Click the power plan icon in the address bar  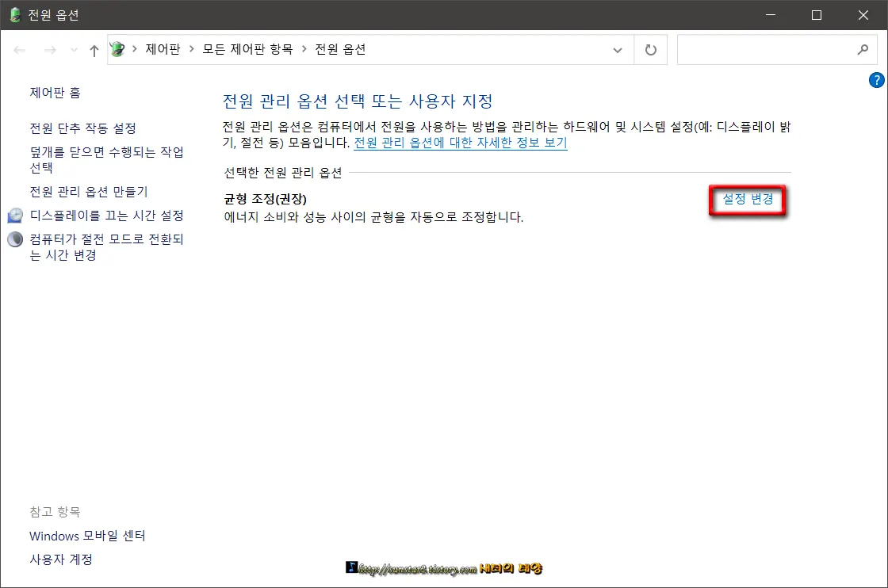(117, 49)
